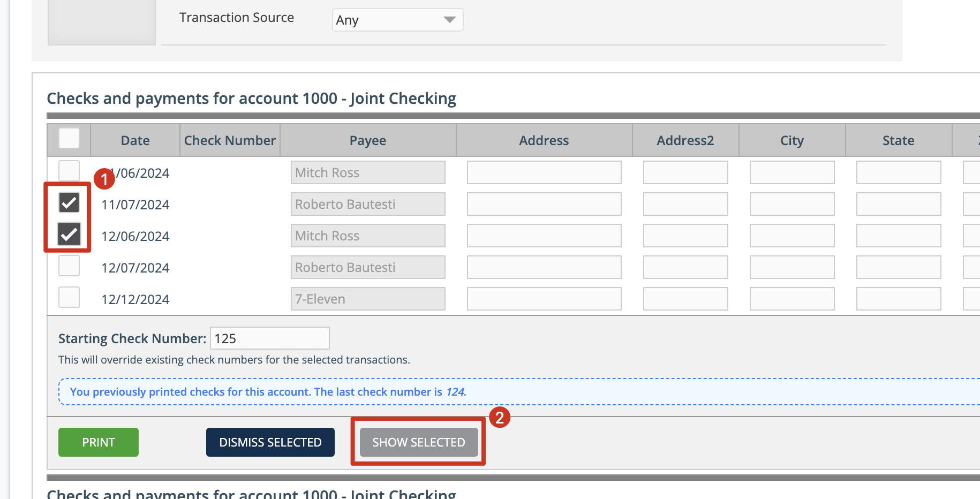Click the Address field for 12/12/2024 row
980x499 pixels.
pyautogui.click(x=544, y=299)
